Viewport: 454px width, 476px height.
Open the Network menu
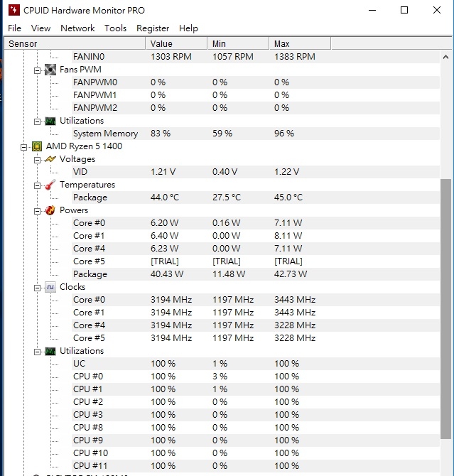coord(77,28)
